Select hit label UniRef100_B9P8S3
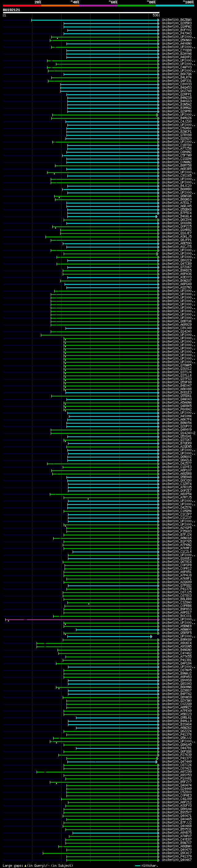 (177, 609)
